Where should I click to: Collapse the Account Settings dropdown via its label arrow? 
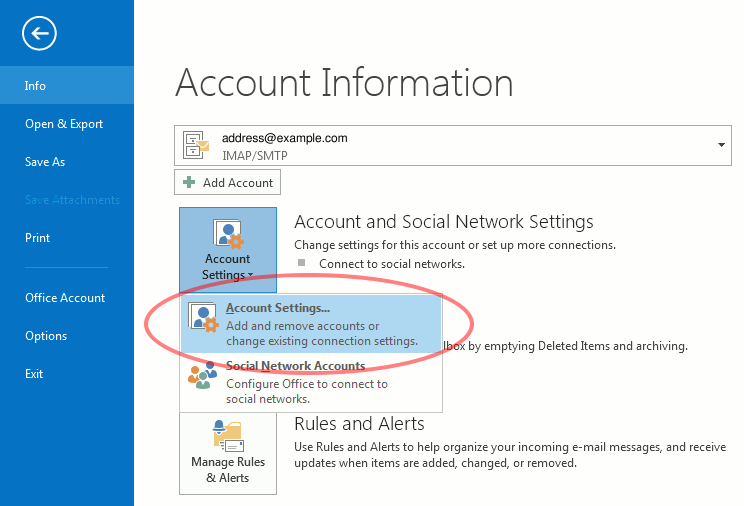(250, 276)
